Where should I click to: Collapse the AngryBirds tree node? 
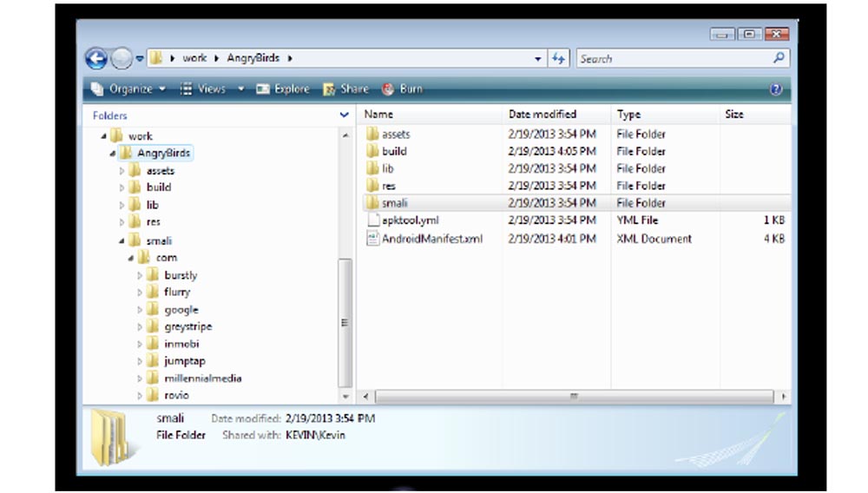click(x=112, y=154)
